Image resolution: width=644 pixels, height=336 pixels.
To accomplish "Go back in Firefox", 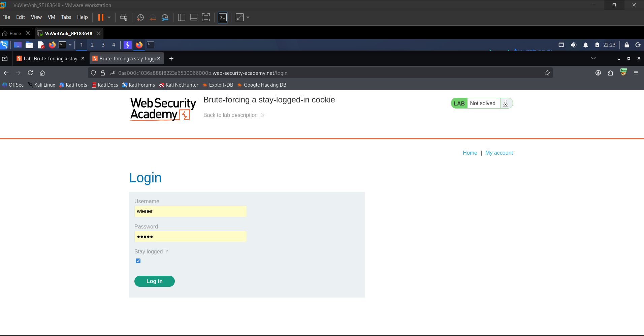I will click(6, 73).
